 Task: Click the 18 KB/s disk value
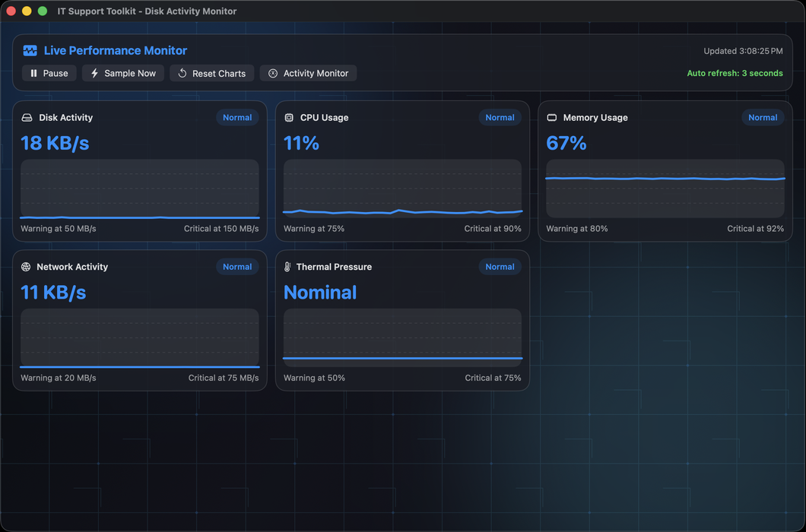click(55, 143)
